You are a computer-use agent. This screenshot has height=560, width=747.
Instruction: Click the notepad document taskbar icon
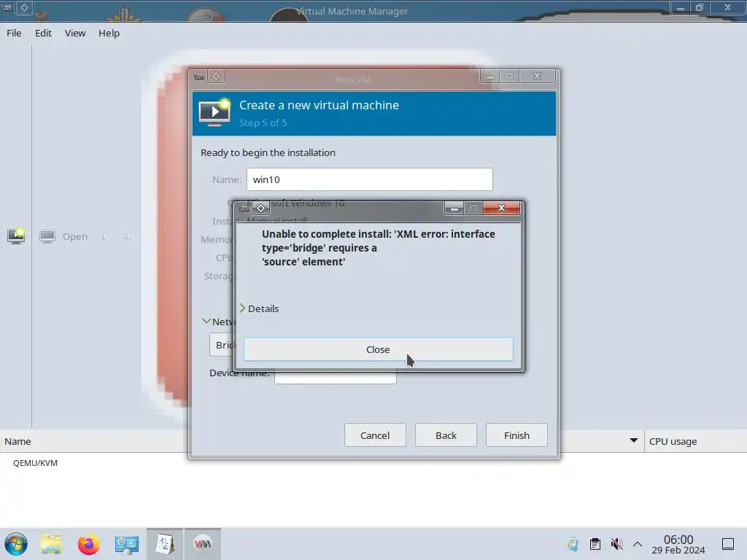click(x=165, y=544)
